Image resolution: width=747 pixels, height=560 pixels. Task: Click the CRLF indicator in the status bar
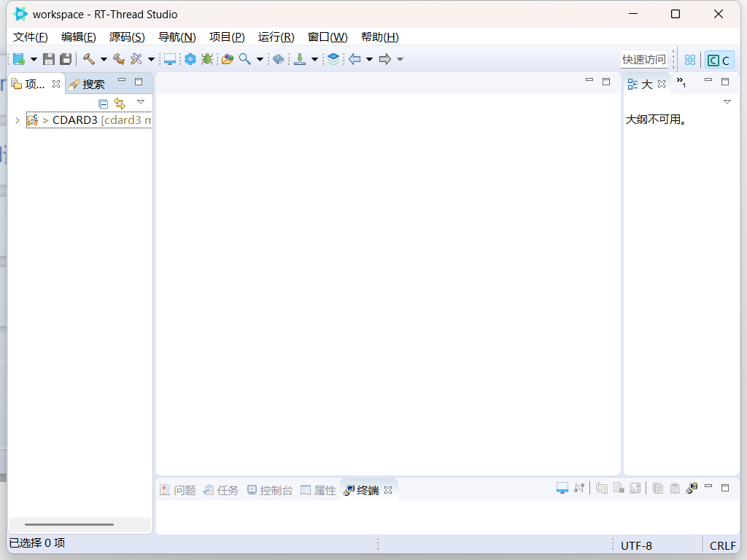tap(721, 545)
